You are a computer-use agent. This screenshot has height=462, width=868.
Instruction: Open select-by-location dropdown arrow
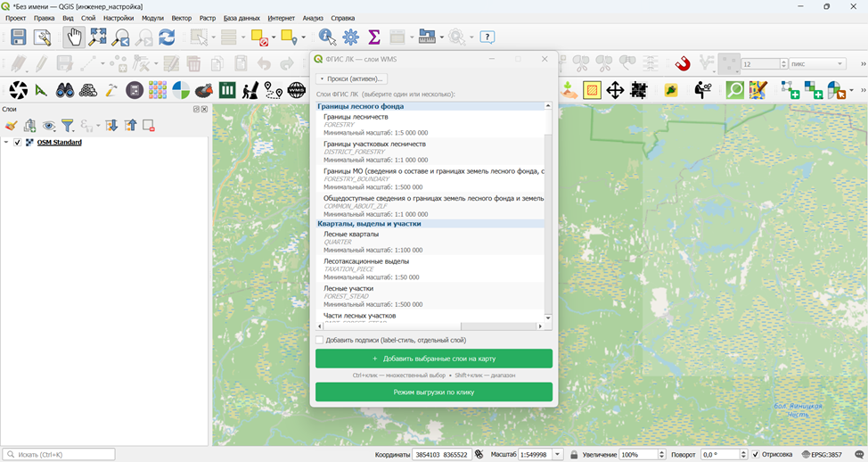303,37
